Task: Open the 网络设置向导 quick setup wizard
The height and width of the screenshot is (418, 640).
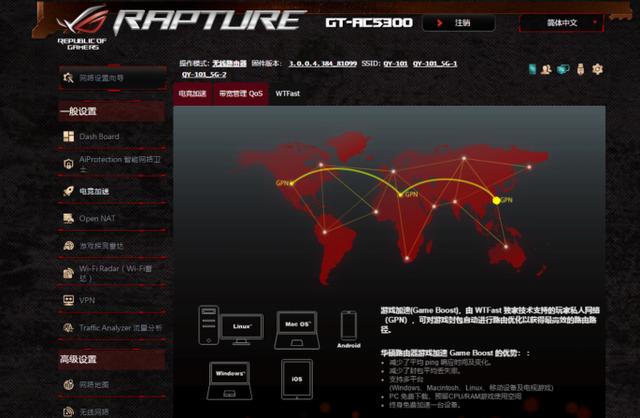Action: [x=113, y=78]
